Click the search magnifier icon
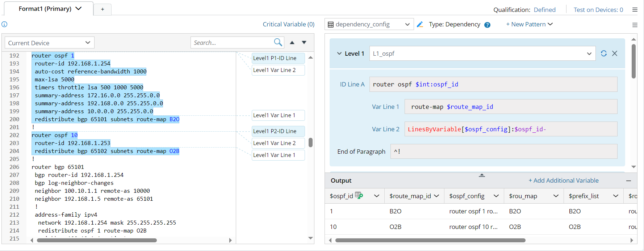Screen dimensions: 644x251 click(x=278, y=42)
